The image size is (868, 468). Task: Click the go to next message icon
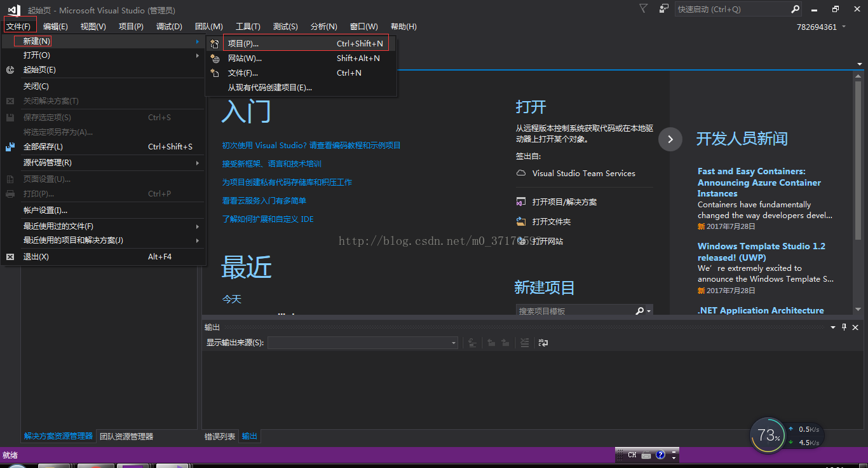tap(505, 343)
